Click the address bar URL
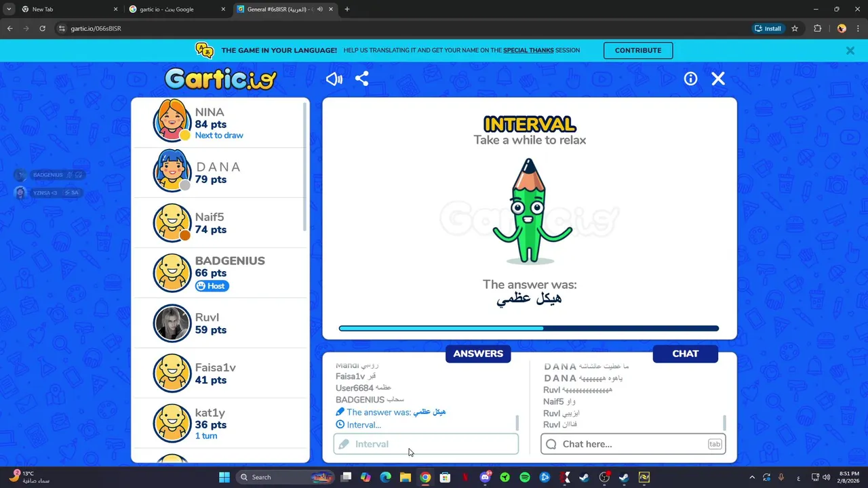Viewport: 868px width, 488px height. [96, 28]
